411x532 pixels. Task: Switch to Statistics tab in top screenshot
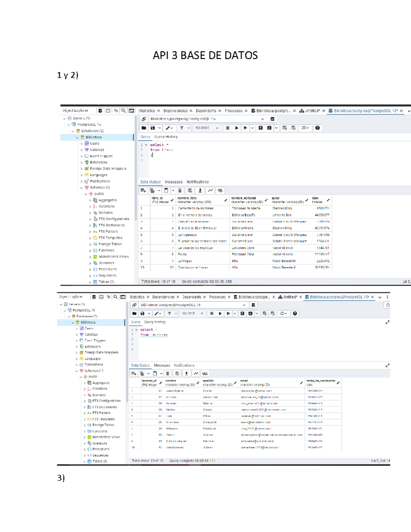pos(147,111)
